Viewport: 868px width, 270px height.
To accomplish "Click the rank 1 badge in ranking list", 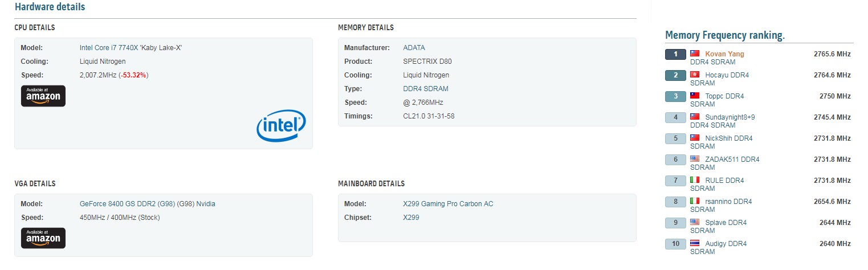I will pyautogui.click(x=676, y=54).
